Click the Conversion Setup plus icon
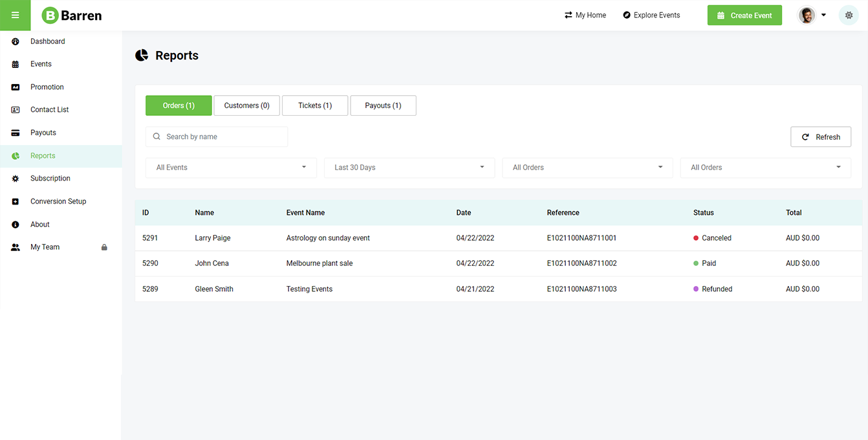Image resolution: width=868 pixels, height=440 pixels. click(16, 202)
